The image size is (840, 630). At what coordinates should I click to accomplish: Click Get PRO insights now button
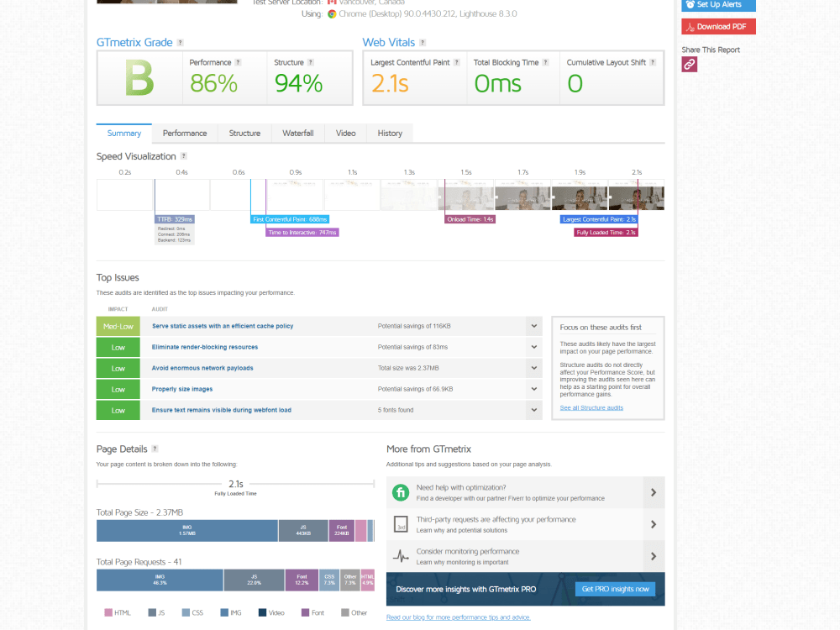point(615,590)
